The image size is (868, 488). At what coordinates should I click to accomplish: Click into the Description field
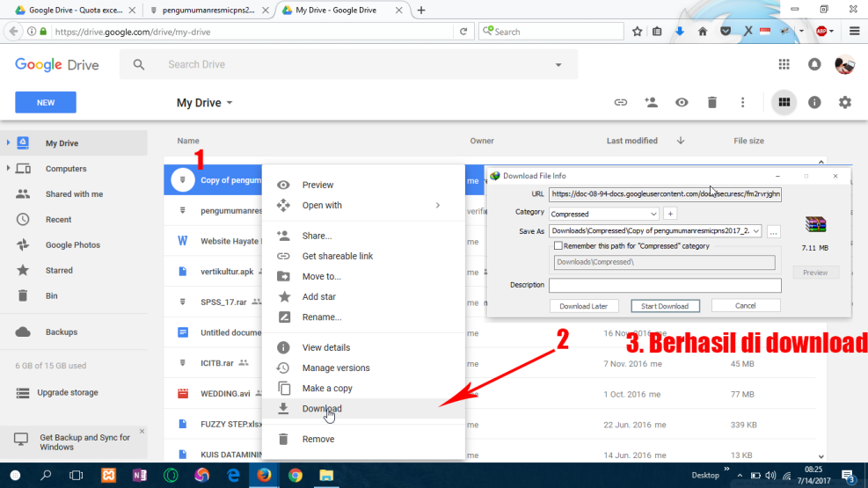click(665, 285)
